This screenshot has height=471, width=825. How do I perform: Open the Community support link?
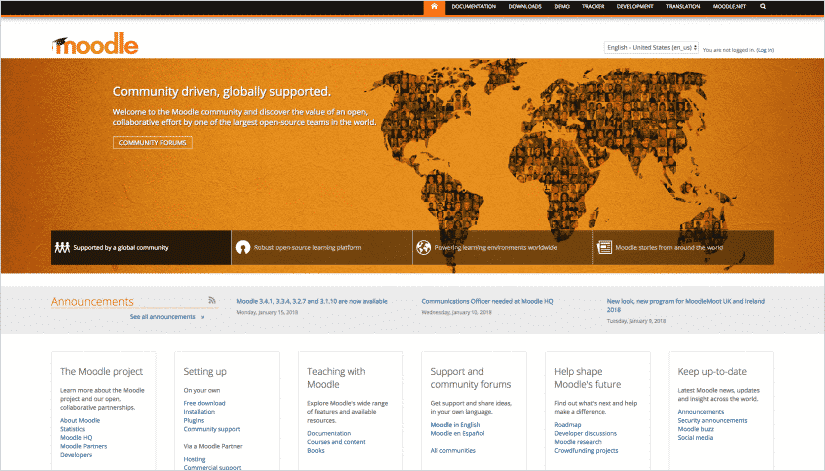(212, 429)
